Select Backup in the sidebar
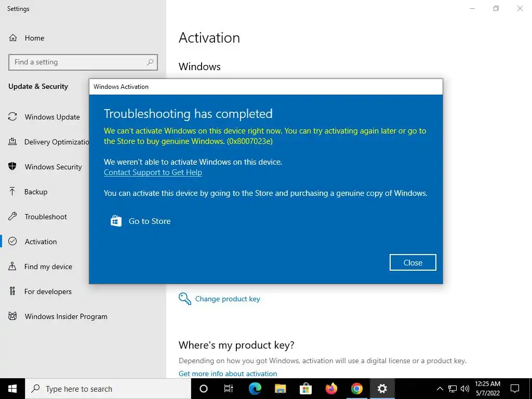This screenshot has height=399, width=532. click(x=36, y=192)
